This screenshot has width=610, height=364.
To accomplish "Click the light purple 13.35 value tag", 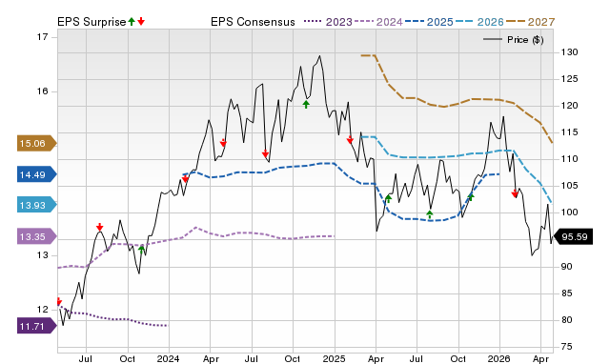I will pos(37,236).
